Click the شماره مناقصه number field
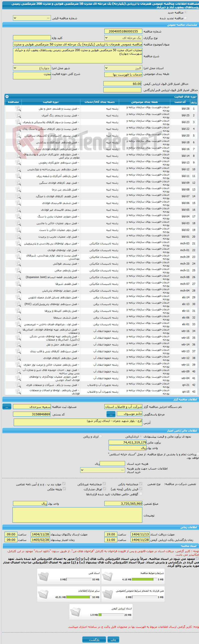 [x=123, y=31]
